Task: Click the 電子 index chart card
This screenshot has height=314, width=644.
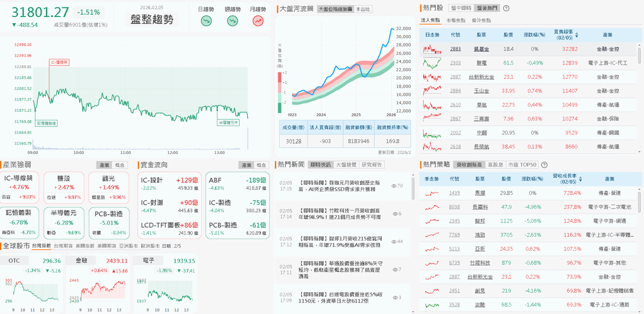Action: [x=164, y=283]
